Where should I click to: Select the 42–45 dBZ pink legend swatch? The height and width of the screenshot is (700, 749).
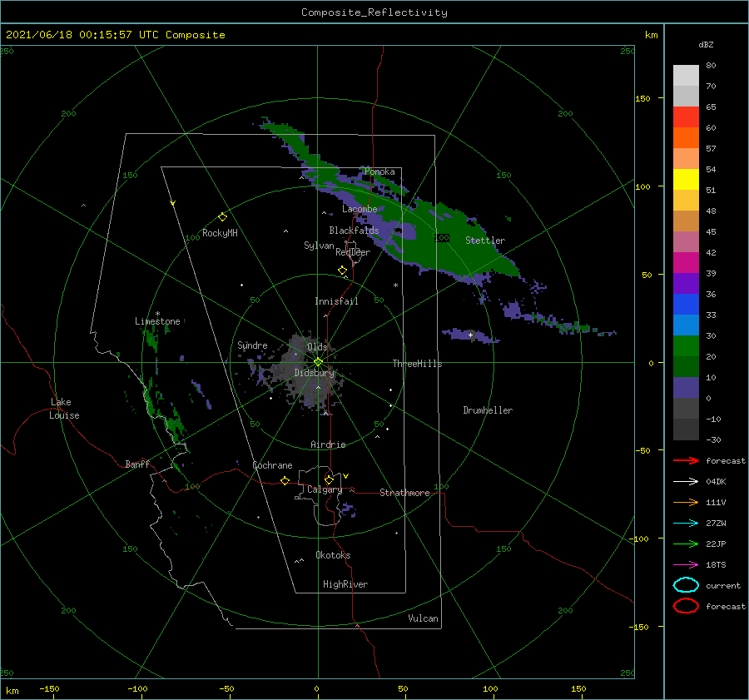(x=686, y=241)
